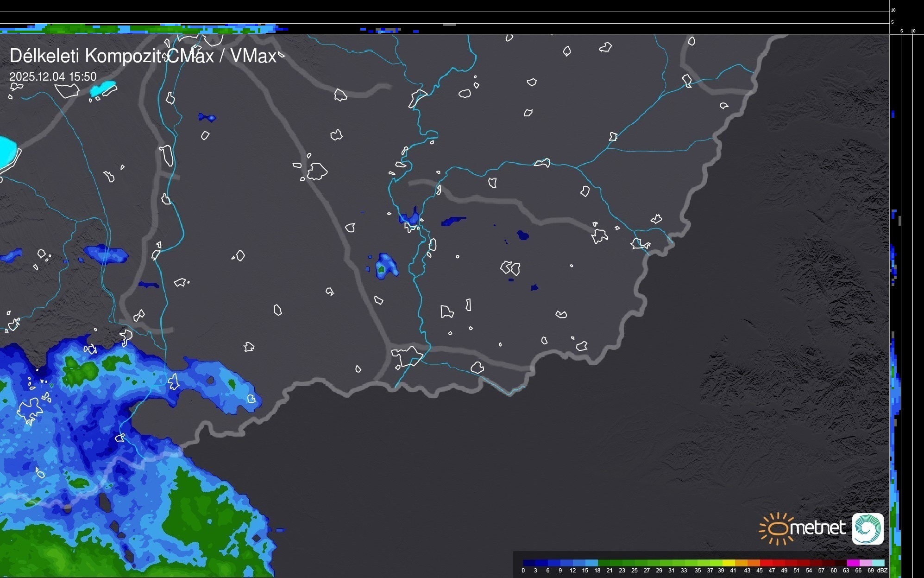Click the green core of central isolated echo
Viewport: 924px width, 578px height.
tap(381, 269)
